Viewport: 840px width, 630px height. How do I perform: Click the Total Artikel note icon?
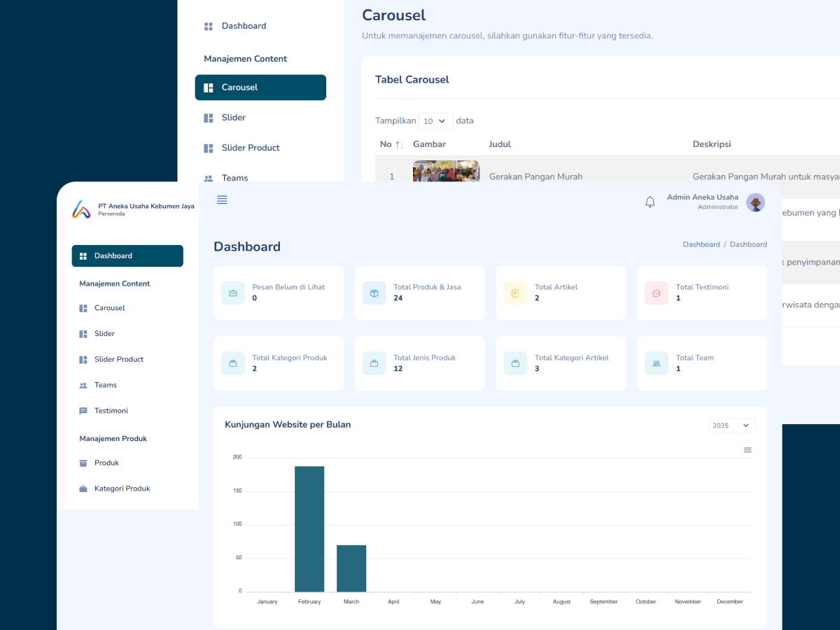click(x=515, y=293)
